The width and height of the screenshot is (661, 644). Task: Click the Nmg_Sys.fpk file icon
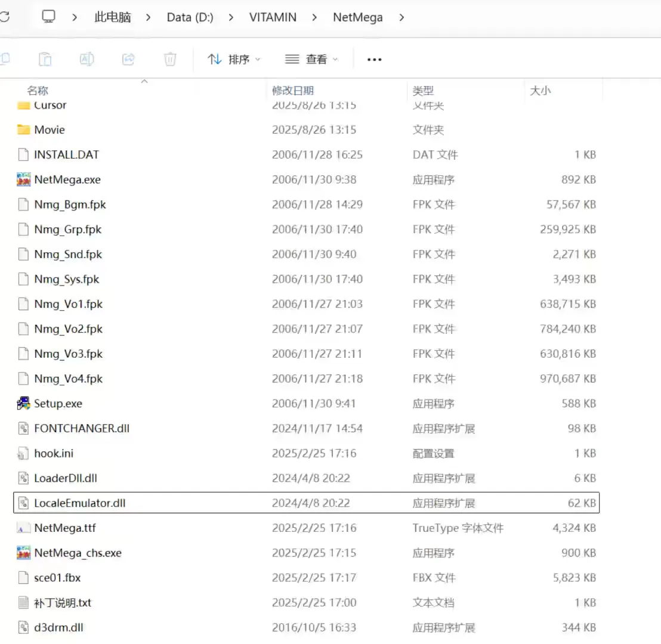[x=24, y=279]
